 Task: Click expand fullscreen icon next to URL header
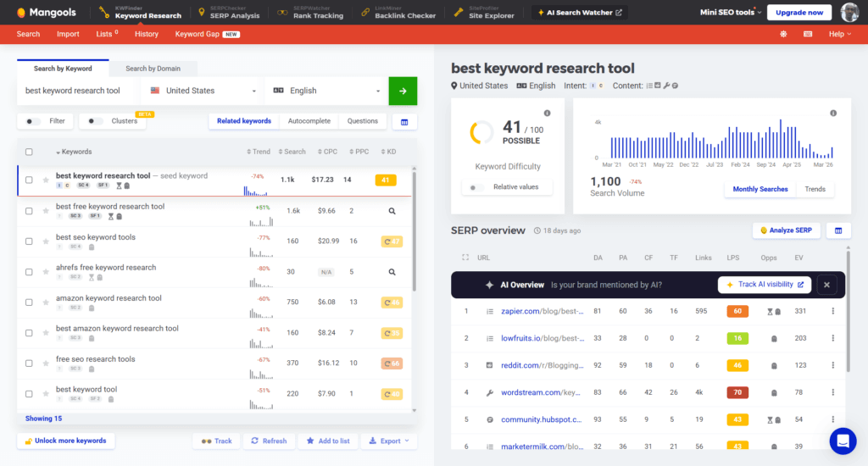[x=465, y=258]
